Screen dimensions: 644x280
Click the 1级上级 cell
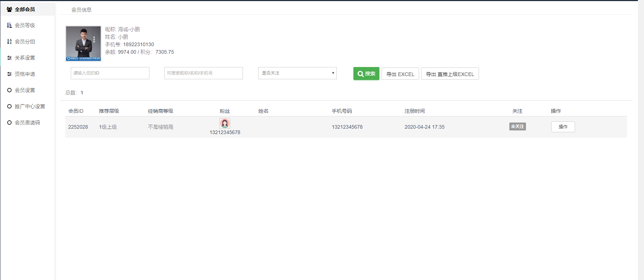tap(108, 127)
